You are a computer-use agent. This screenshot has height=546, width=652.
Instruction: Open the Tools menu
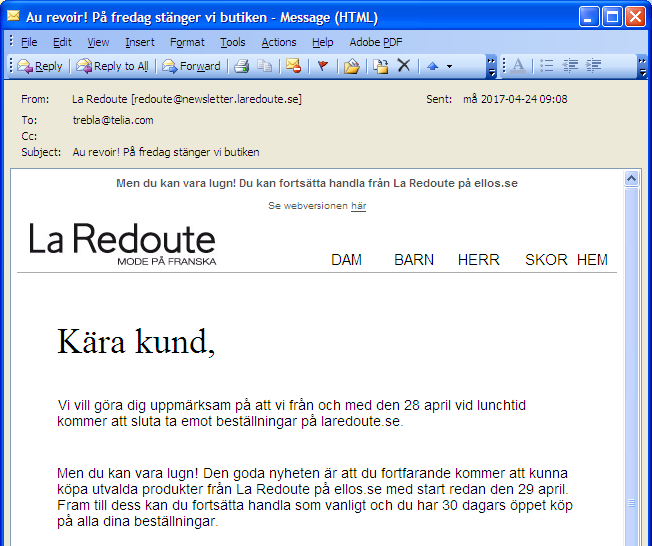(233, 42)
